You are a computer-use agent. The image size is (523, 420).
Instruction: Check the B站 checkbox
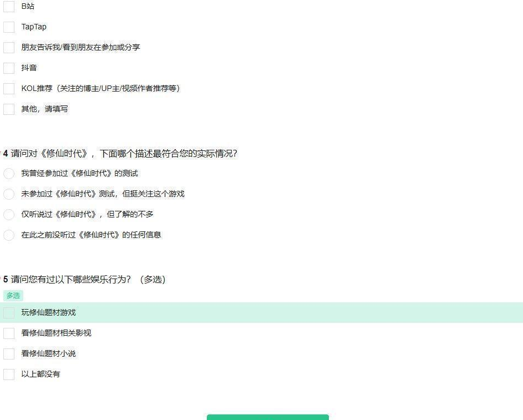click(x=9, y=6)
